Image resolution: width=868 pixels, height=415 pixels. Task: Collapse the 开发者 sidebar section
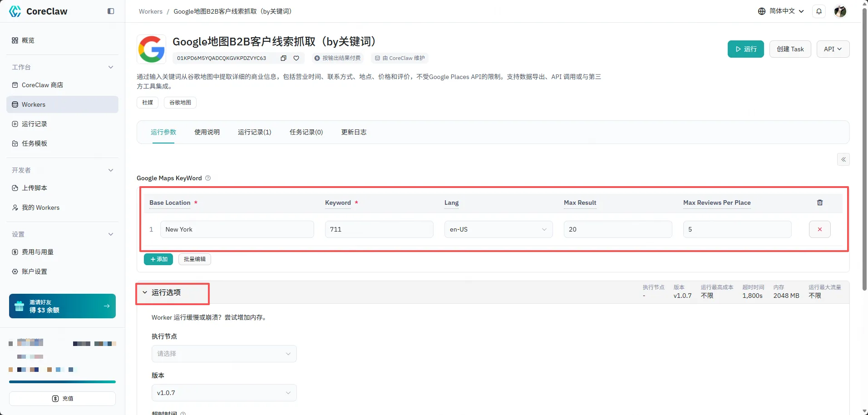point(111,170)
